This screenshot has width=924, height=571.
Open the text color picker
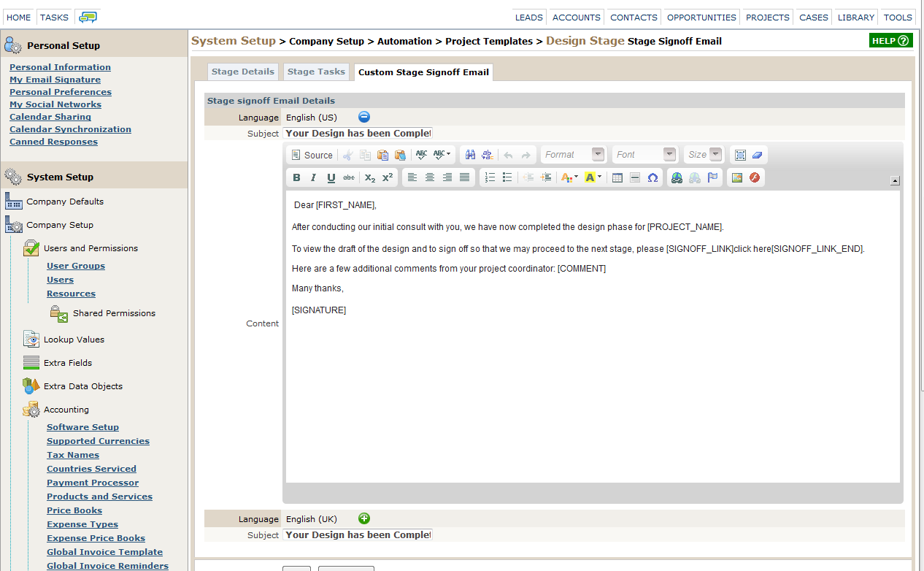(569, 177)
